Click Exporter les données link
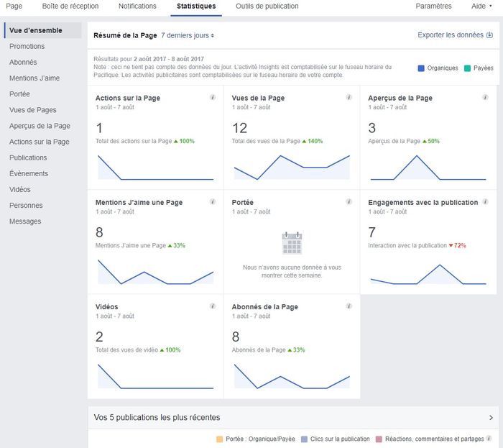Image resolution: width=503 pixels, height=448 pixels. click(455, 35)
